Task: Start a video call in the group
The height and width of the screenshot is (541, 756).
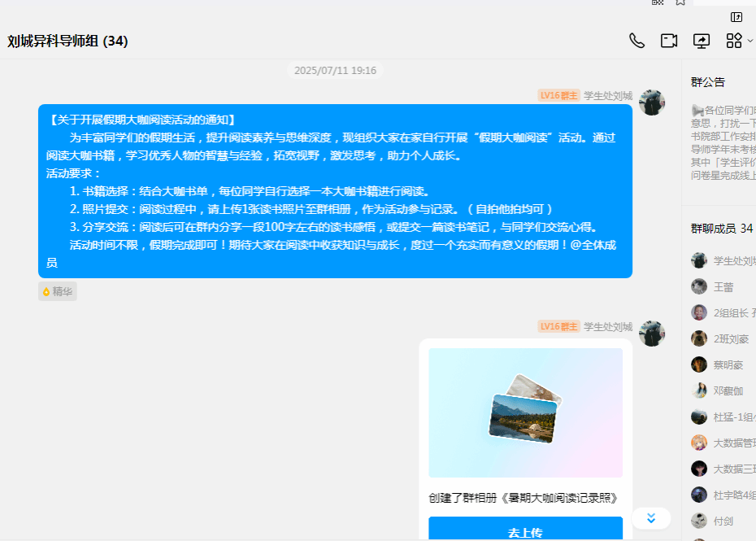Action: pos(669,41)
